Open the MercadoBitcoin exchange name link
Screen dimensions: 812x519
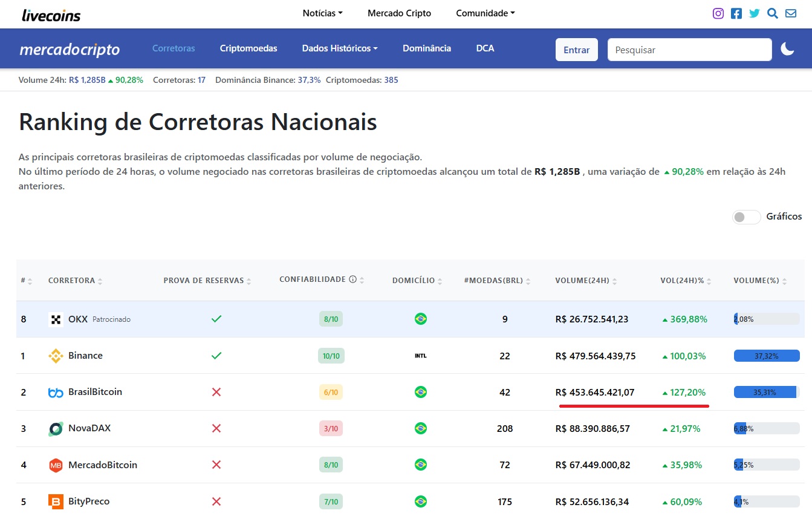coord(103,465)
